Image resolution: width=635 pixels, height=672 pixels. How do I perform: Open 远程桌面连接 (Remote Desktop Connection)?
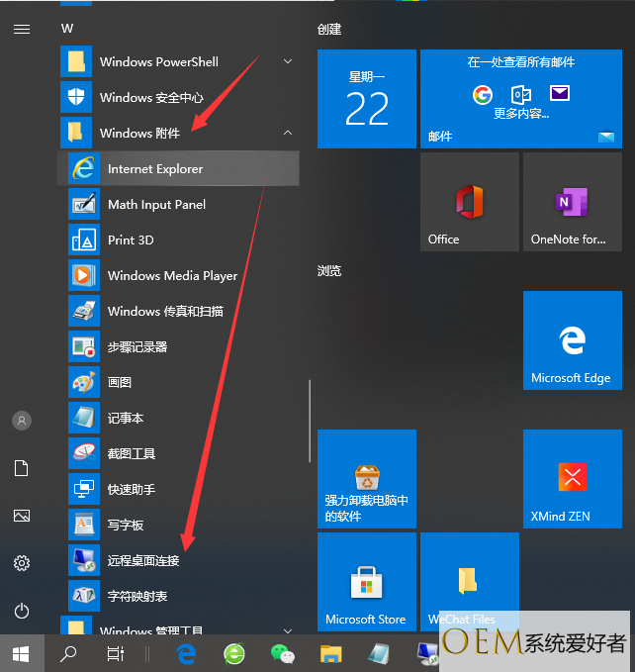click(143, 561)
